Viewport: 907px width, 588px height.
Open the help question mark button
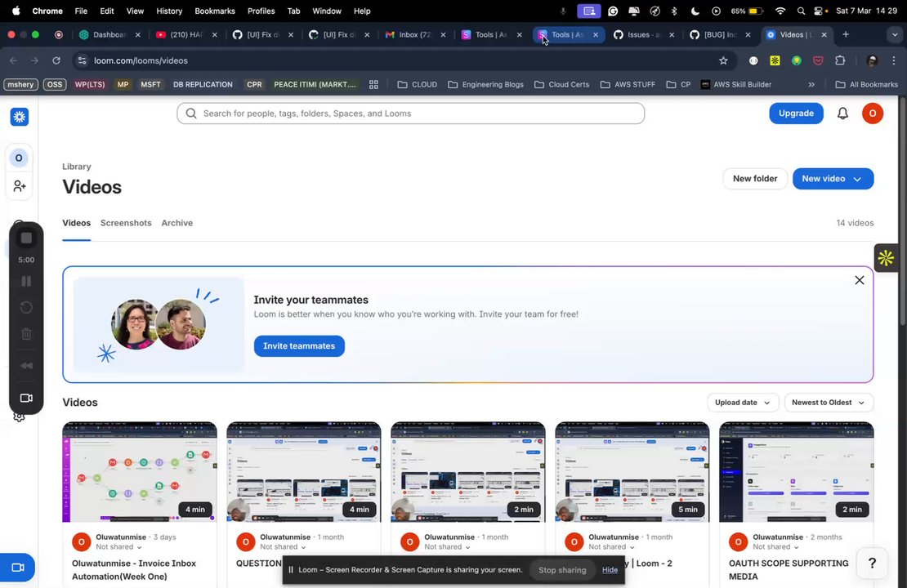point(873,563)
